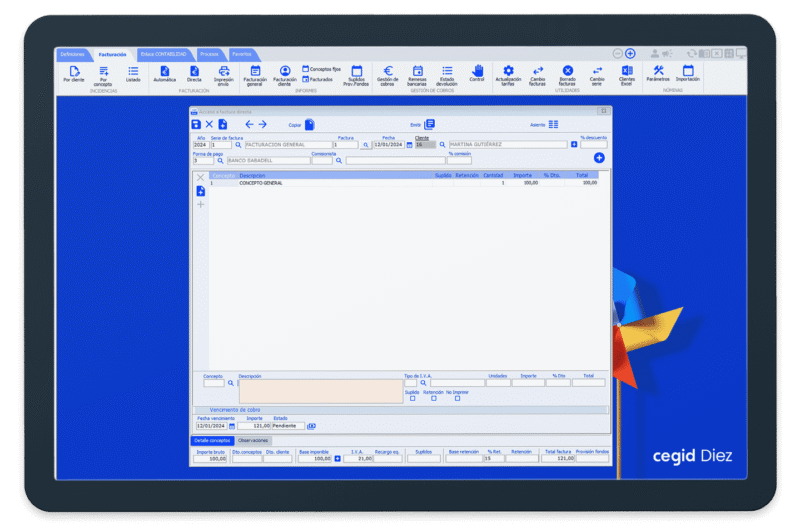Click the save invoice diskette icon
Image resolution: width=800 pixels, height=528 pixels.
coord(196,124)
